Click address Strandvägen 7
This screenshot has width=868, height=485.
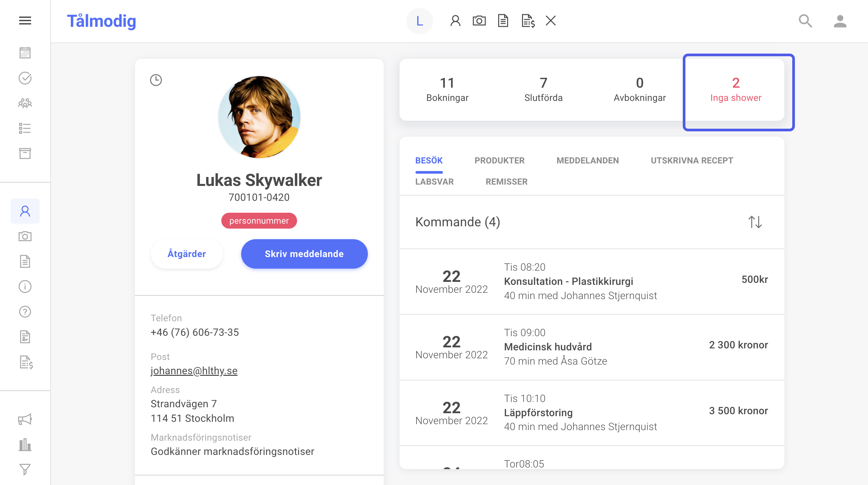pyautogui.click(x=184, y=404)
